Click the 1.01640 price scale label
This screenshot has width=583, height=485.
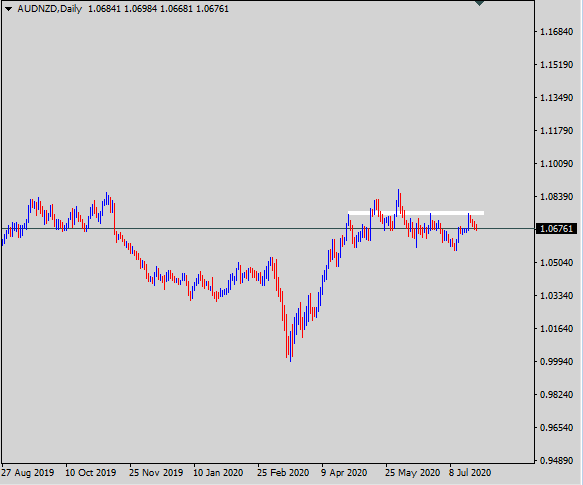point(556,328)
